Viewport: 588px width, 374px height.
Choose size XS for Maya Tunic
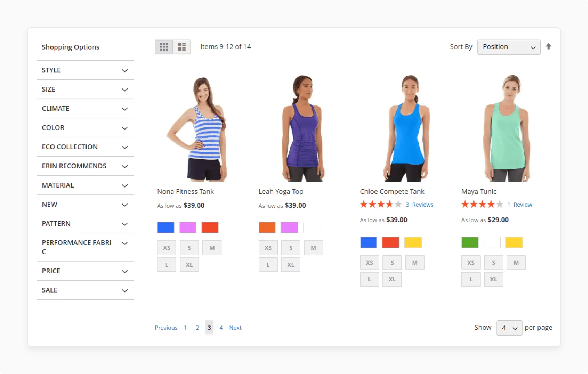471,263
